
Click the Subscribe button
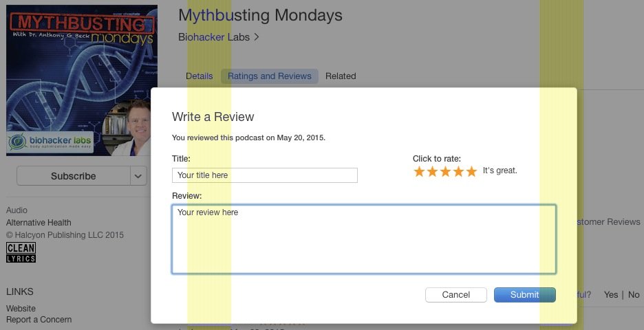74,176
